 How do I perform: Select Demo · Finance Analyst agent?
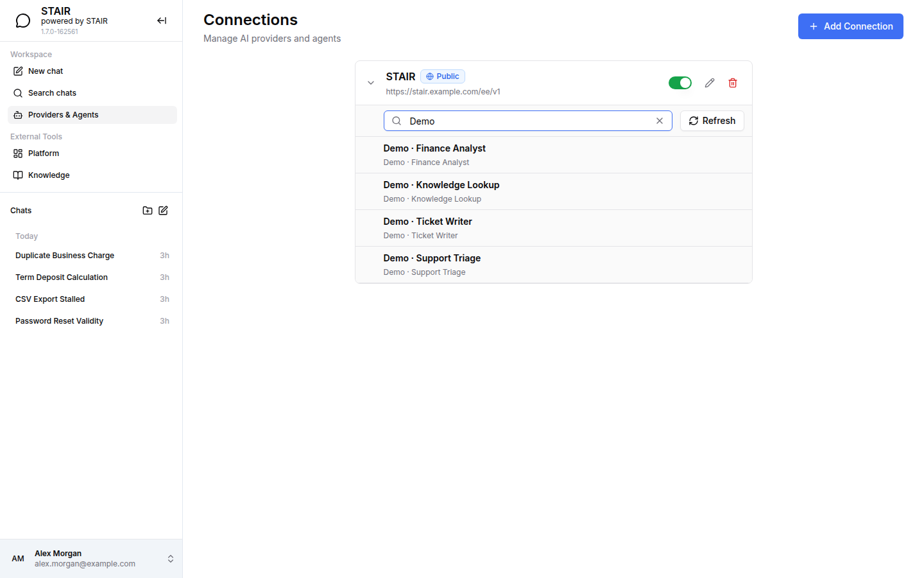click(x=554, y=155)
